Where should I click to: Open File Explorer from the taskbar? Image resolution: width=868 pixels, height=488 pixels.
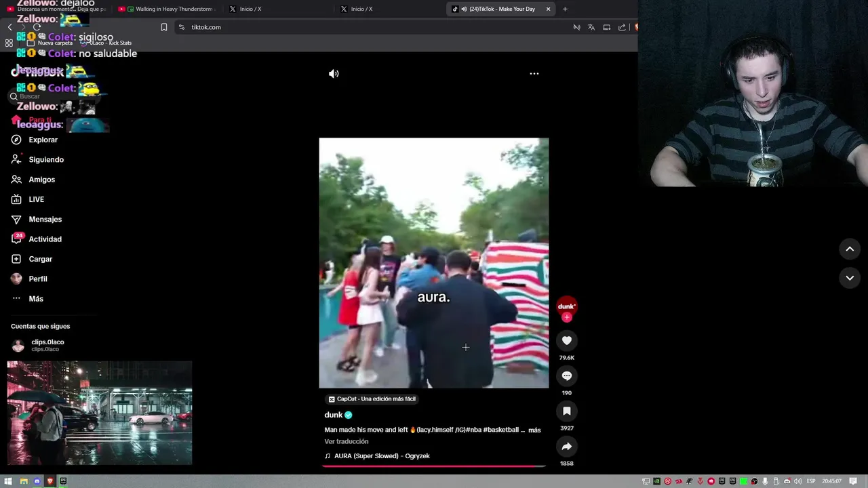tap(23, 481)
